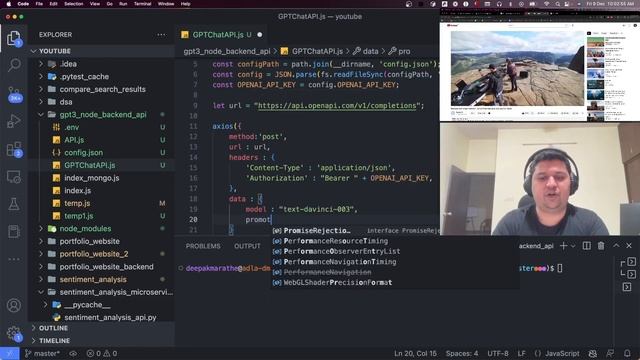
Task: Kill terminal with trash icon
Action: click(x=601, y=246)
